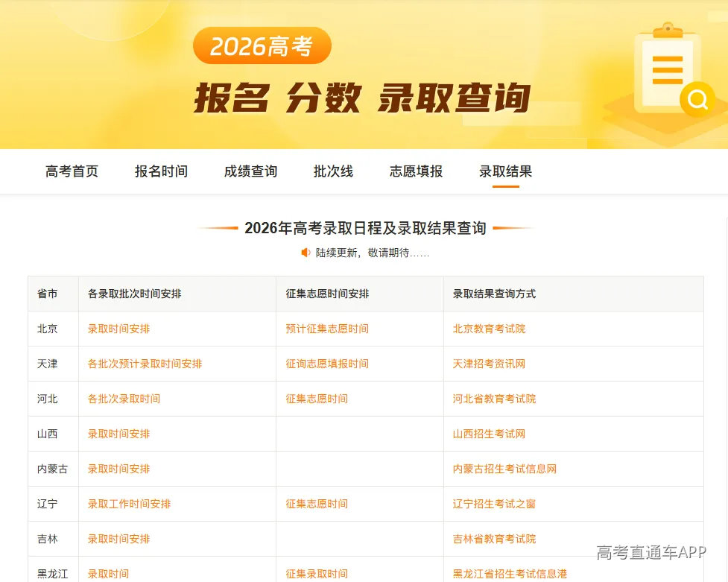The width and height of the screenshot is (728, 582).
Task: Open 河北 各批次录取时间 link
Action: pyautogui.click(x=124, y=399)
